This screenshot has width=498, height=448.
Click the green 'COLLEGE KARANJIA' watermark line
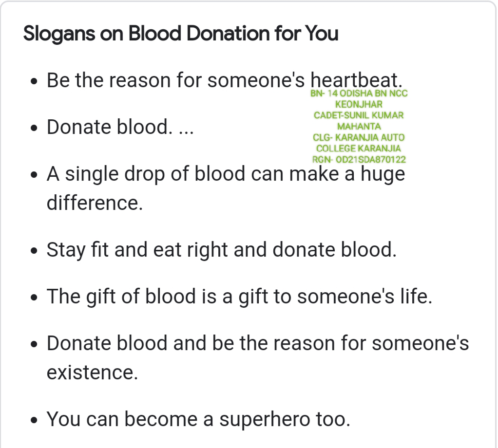pyautogui.click(x=359, y=148)
